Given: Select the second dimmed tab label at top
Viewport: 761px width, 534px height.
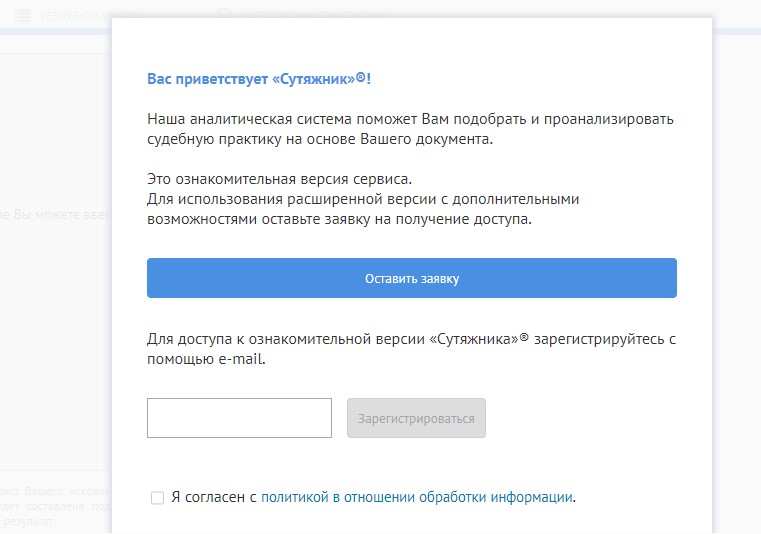Looking at the screenshot, I should click(300, 14).
